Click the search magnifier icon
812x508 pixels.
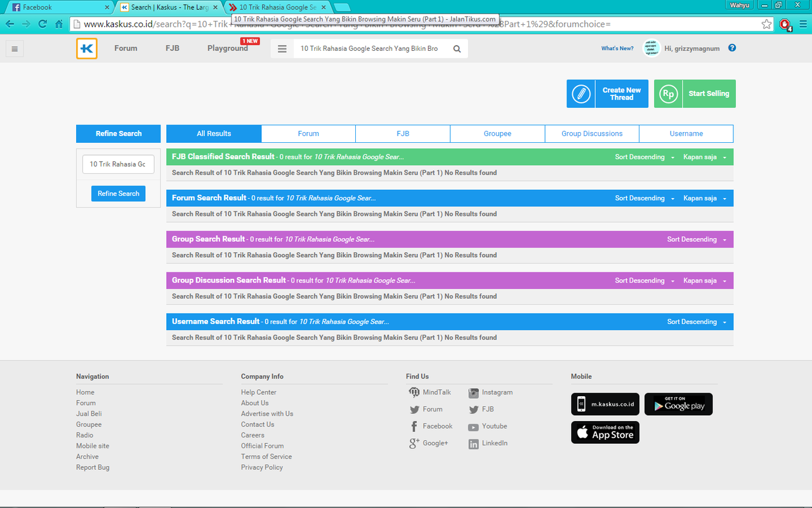point(457,49)
